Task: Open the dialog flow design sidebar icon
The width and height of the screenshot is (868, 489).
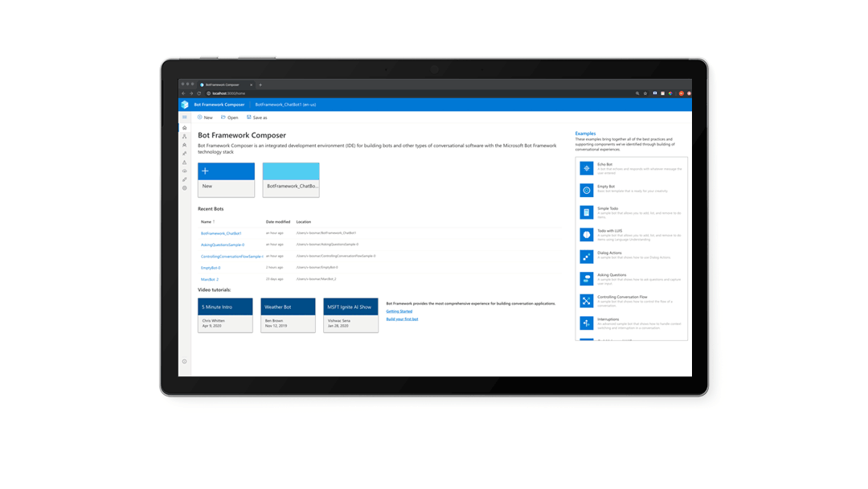Action: pos(184,137)
